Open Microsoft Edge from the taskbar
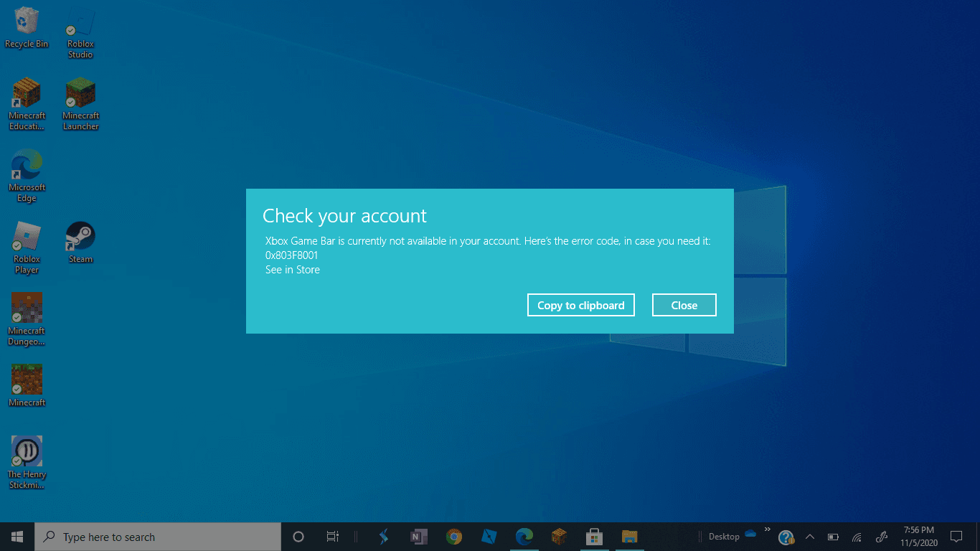Screen dimensions: 980x551 pyautogui.click(x=524, y=537)
